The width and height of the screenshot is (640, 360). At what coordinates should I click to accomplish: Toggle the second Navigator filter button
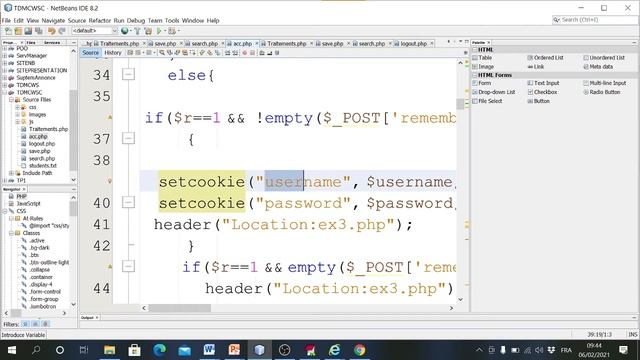click(x=36, y=324)
